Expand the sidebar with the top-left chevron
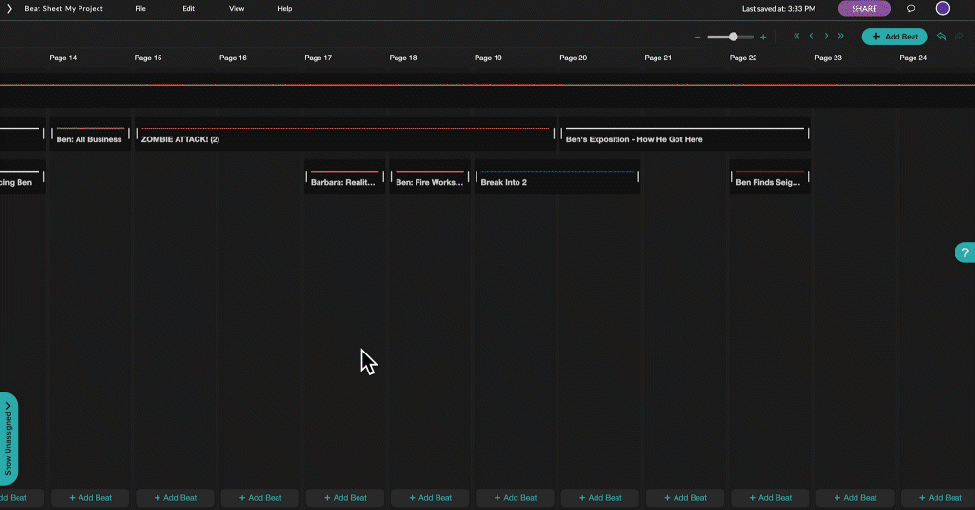 pyautogui.click(x=9, y=9)
